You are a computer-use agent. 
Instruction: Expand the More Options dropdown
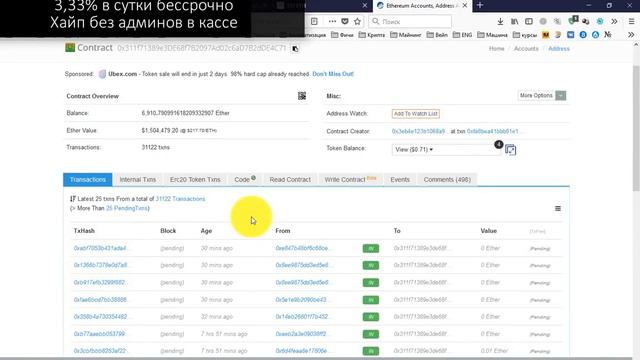[542, 96]
